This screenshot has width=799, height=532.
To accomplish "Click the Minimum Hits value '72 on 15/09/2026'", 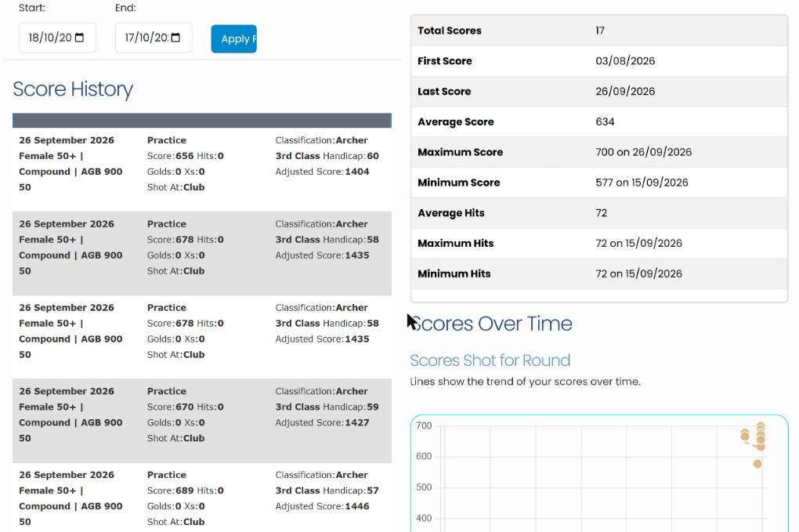I will point(638,273).
